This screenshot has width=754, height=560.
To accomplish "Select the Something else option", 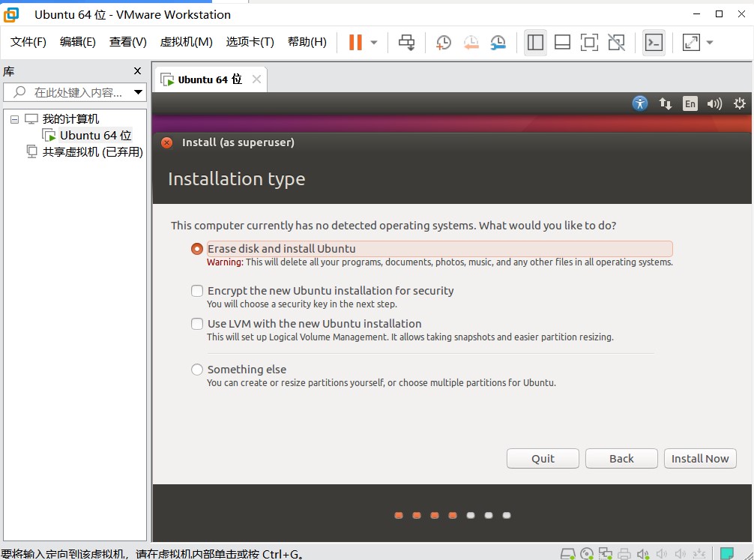I will click(x=197, y=370).
